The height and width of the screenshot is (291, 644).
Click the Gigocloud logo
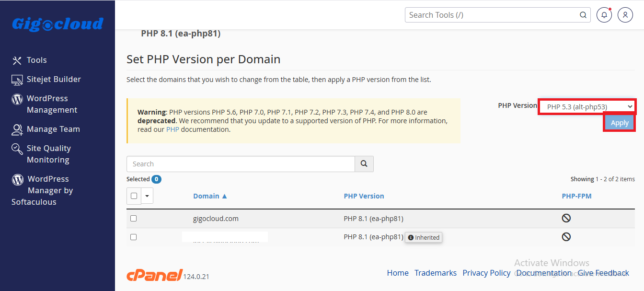[57, 24]
